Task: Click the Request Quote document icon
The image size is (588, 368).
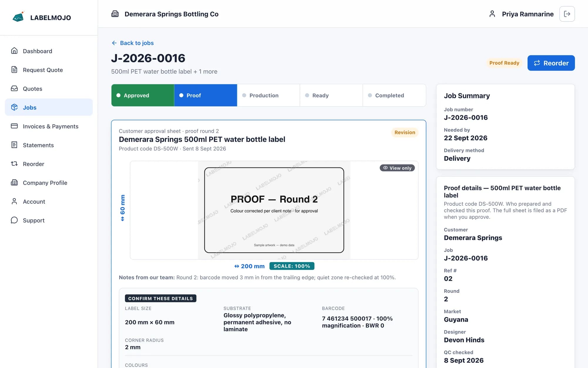Action: (x=14, y=70)
